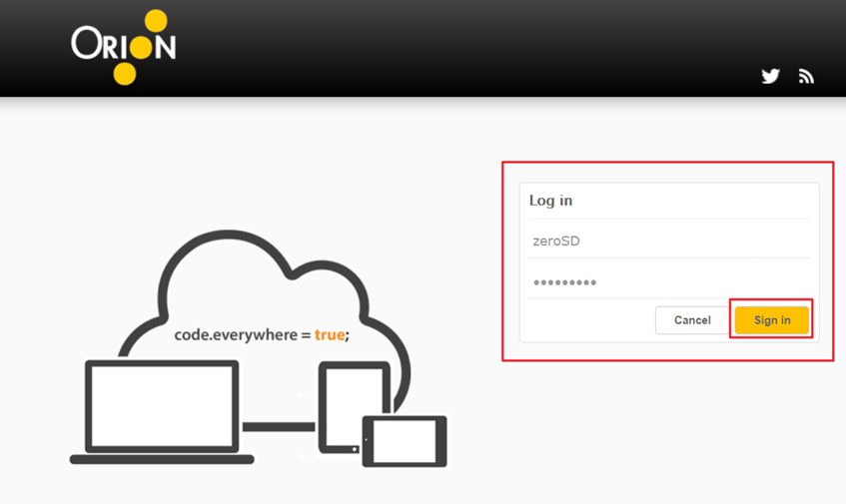Image resolution: width=846 pixels, height=504 pixels.
Task: Open the RSS feed icon
Action: [806, 77]
